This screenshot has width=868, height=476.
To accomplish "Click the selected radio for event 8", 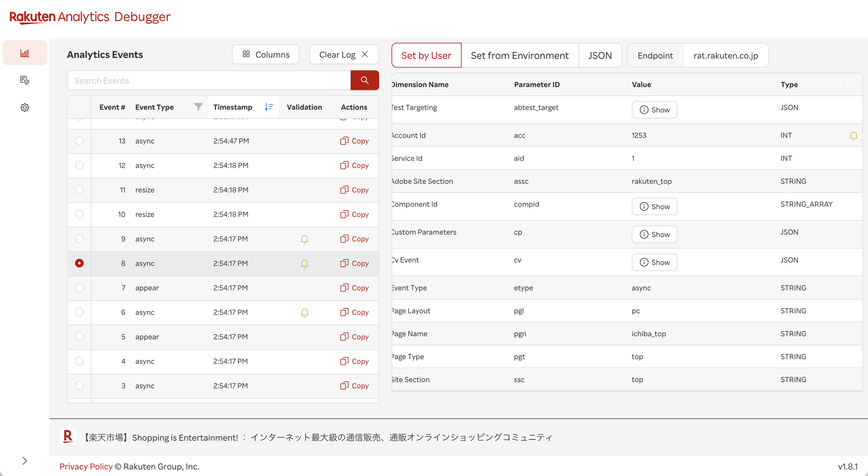I will click(79, 263).
